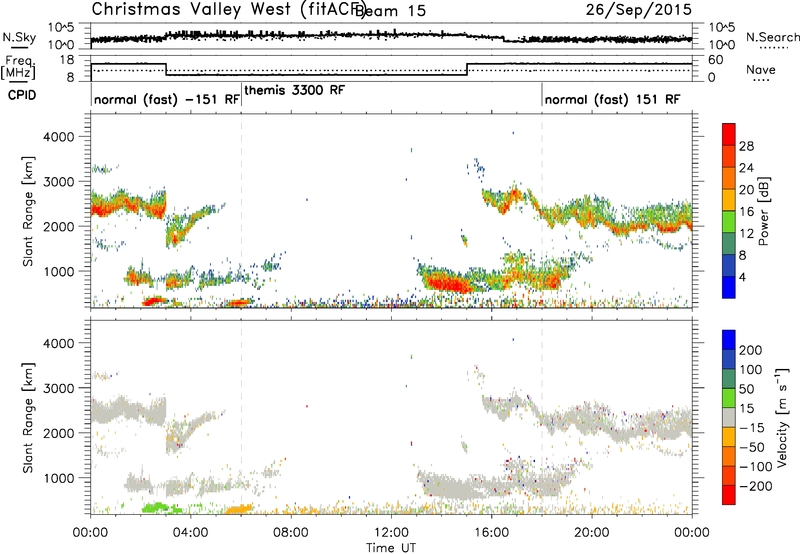This screenshot has width=800, height=554.
Task: Click the 12 tick on Power colorbar
Action: (x=746, y=233)
